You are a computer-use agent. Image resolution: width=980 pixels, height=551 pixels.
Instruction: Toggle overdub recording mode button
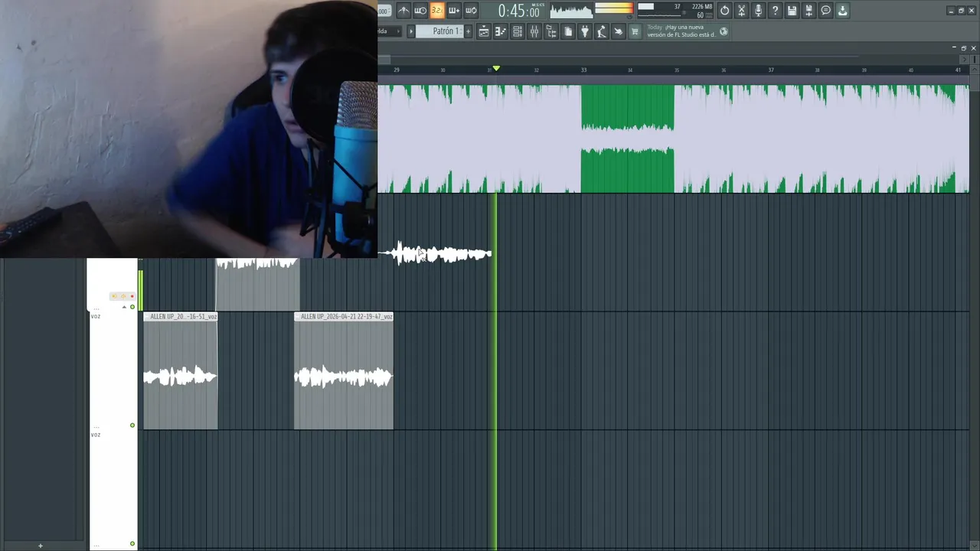pyautogui.click(x=454, y=11)
